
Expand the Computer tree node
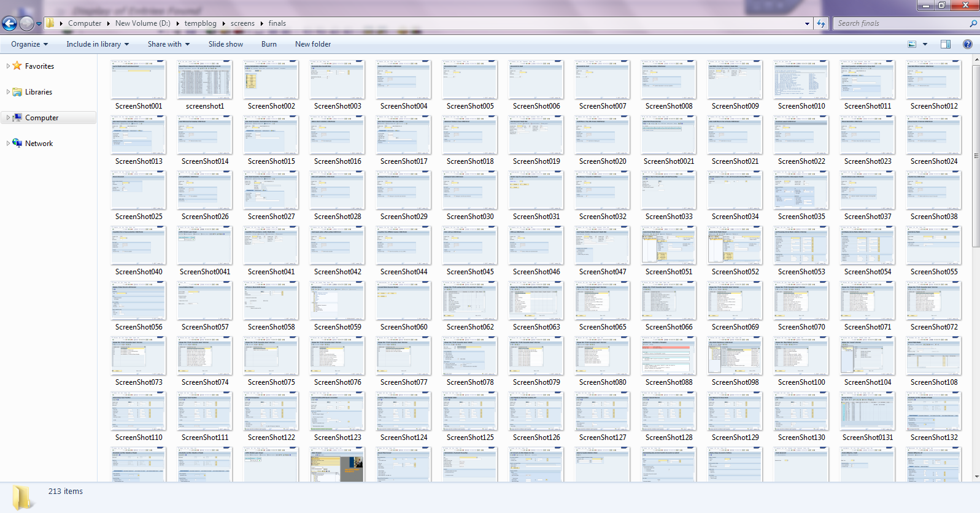[8, 117]
